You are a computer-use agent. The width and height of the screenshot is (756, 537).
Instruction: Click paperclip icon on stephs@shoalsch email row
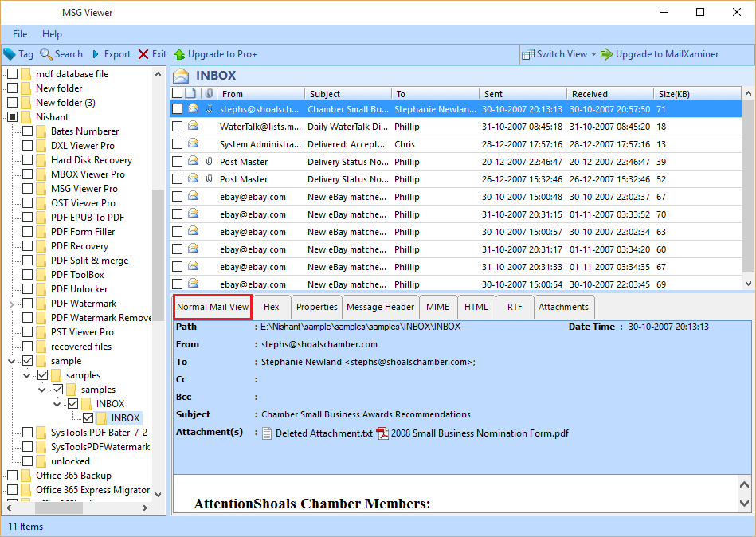209,108
